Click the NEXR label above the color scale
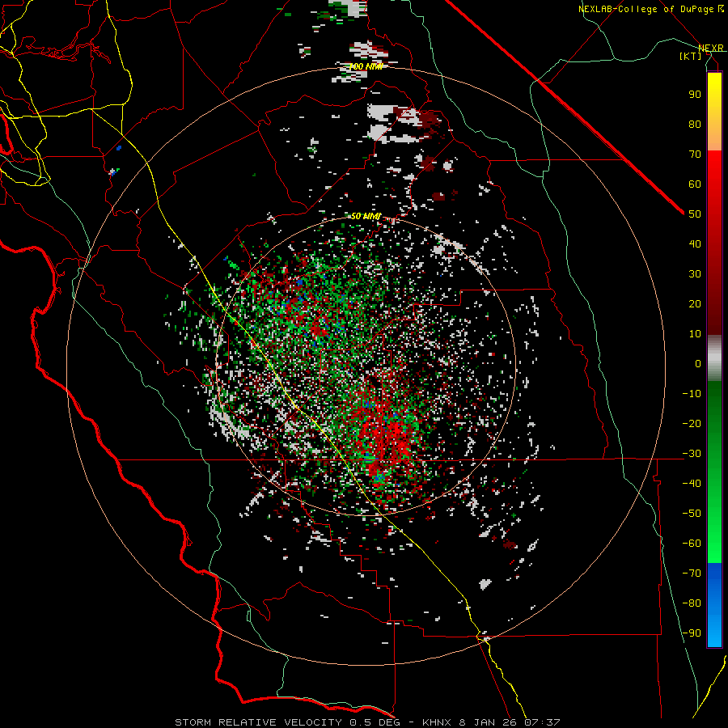Screen dimensions: 728x728 point(711,48)
